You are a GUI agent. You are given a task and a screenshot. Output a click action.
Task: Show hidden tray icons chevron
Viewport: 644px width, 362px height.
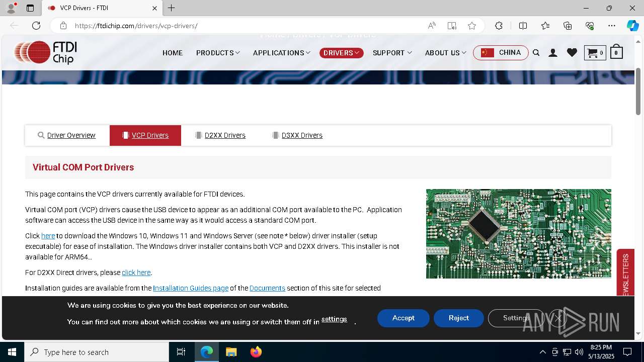pos(542,352)
